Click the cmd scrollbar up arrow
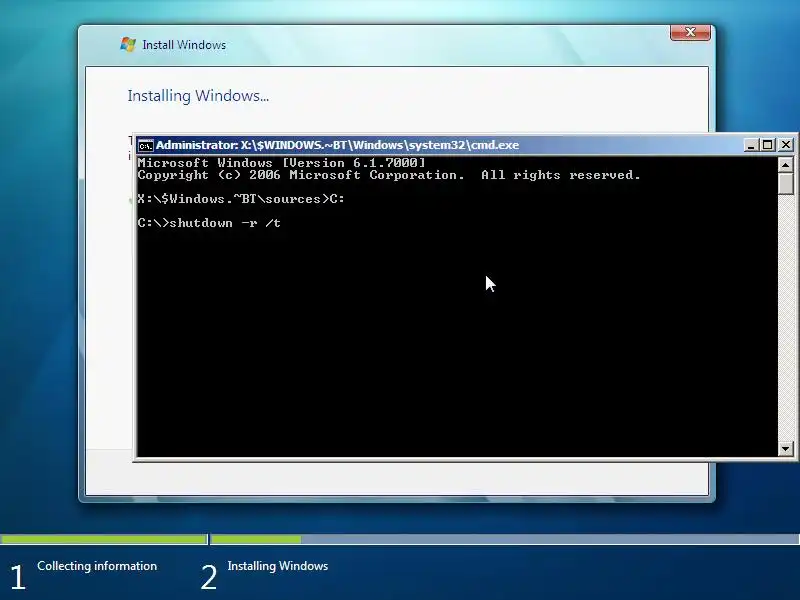Viewport: 800px width, 600px height. point(785,165)
